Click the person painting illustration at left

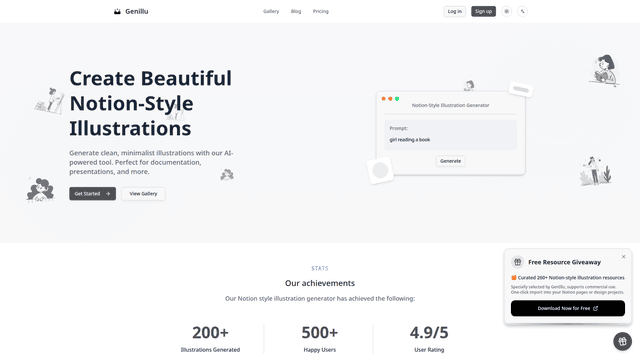[50, 100]
